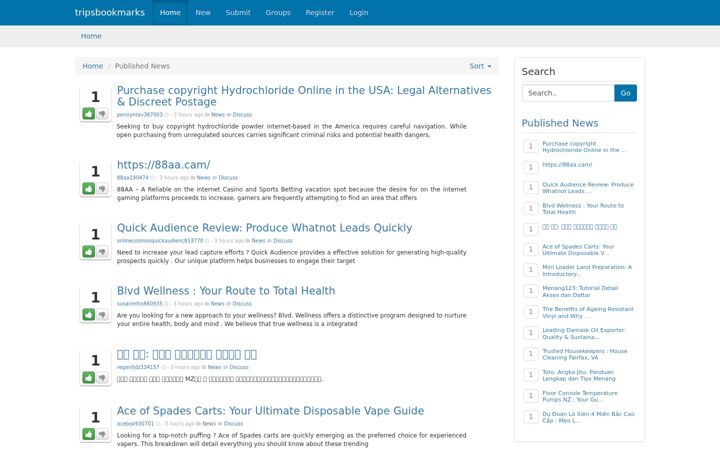This screenshot has width=720, height=450.
Task: Open Blvd Wellness article title
Action: 226,291
